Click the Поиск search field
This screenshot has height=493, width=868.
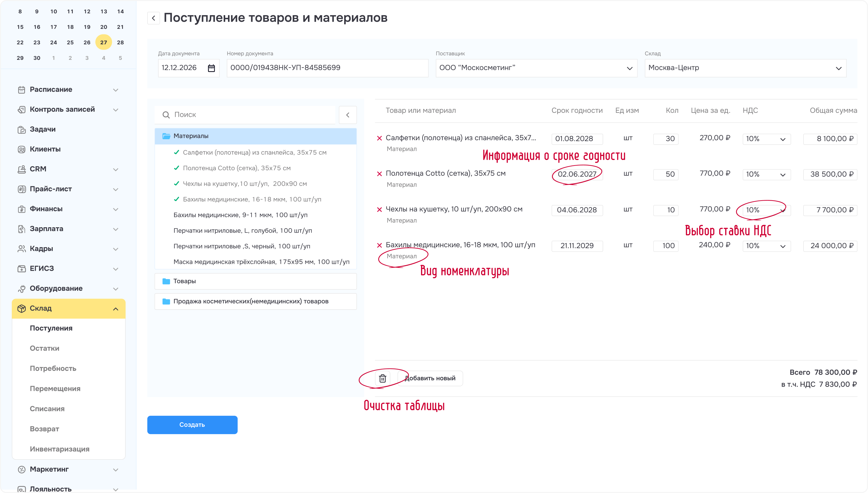pyautogui.click(x=245, y=115)
